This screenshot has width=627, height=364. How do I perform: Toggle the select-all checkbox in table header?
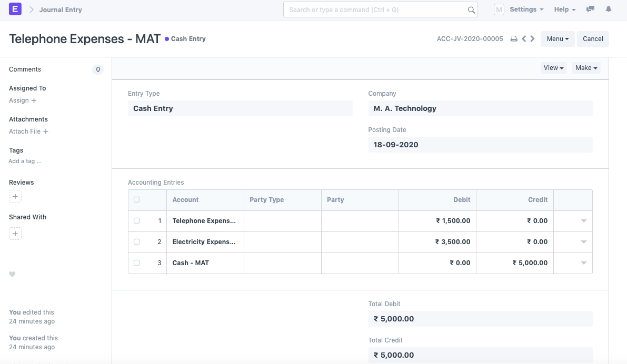point(137,200)
